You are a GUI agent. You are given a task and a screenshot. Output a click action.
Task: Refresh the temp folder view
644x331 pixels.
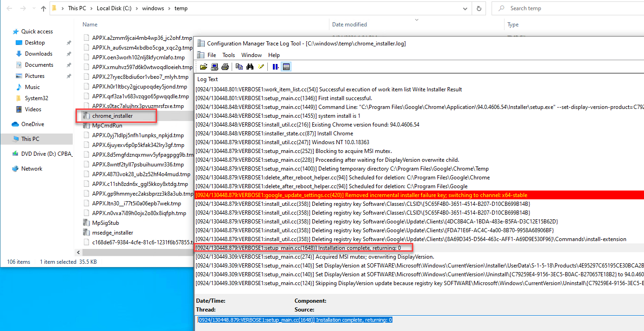(479, 8)
